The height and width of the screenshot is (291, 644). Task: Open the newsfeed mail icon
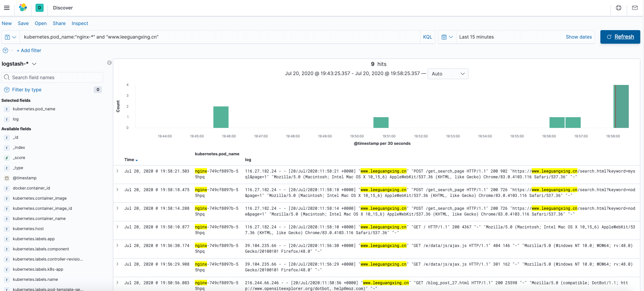pyautogui.click(x=635, y=8)
